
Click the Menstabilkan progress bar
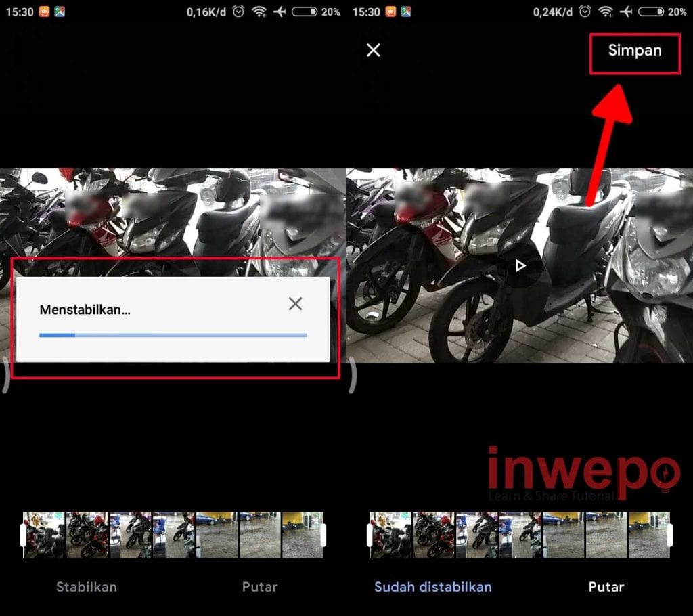click(x=173, y=335)
